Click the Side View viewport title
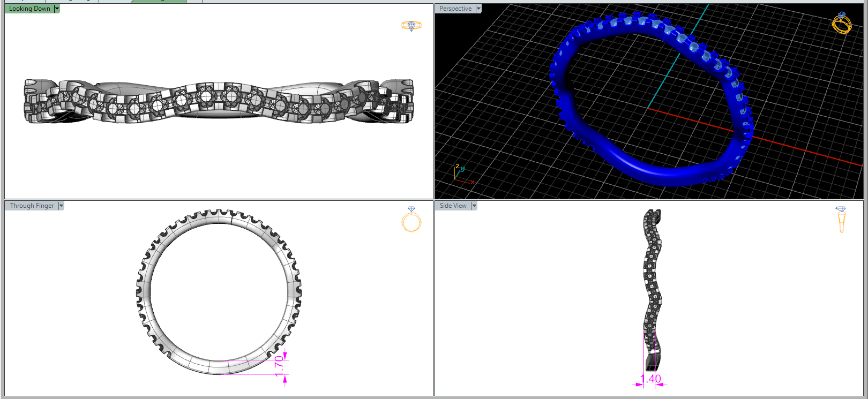The width and height of the screenshot is (868, 399). pos(453,206)
